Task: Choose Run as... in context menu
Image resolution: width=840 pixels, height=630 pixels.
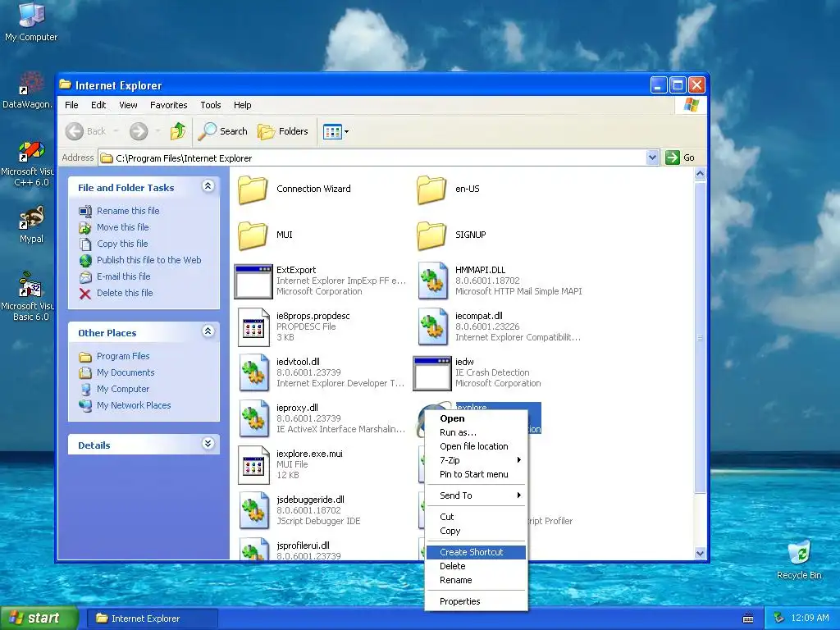Action: coord(476,432)
